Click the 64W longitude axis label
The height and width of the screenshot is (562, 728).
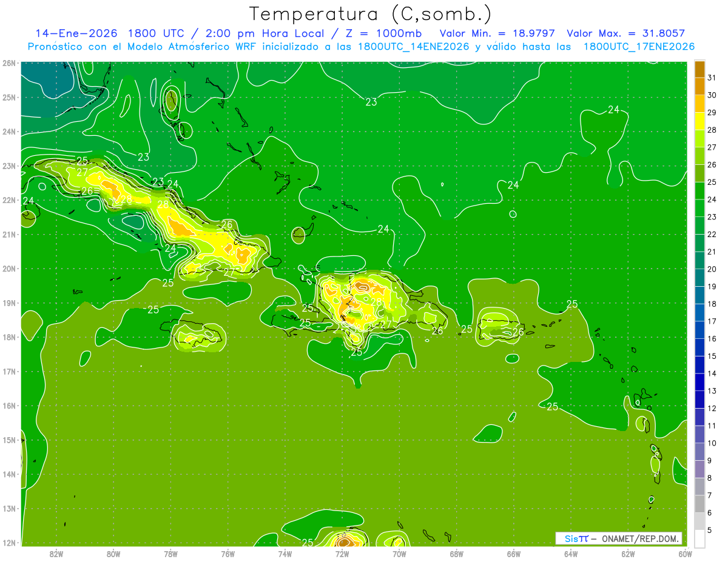pyautogui.click(x=571, y=554)
